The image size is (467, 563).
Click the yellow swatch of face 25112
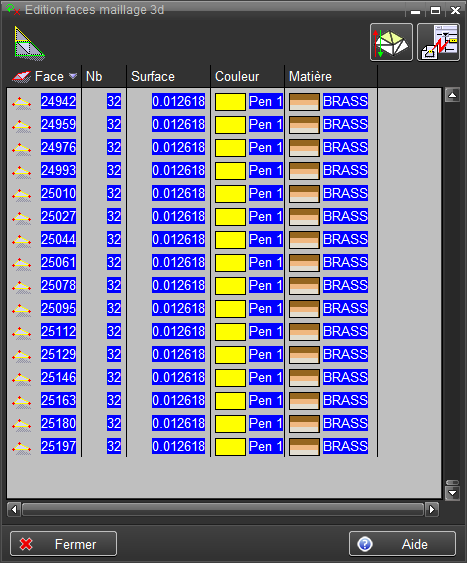tap(230, 332)
